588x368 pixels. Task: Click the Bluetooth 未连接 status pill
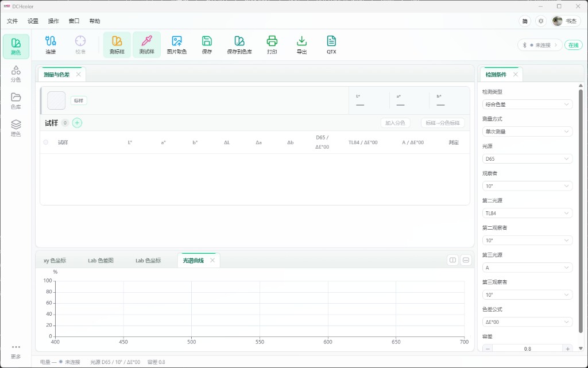(540, 45)
